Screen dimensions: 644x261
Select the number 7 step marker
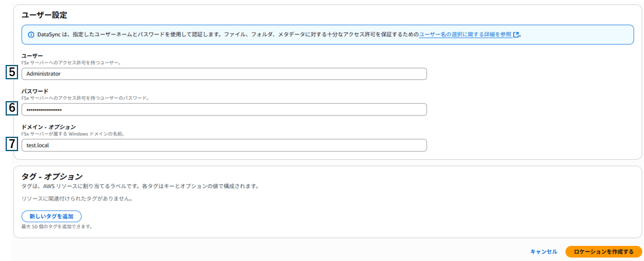[x=12, y=144]
